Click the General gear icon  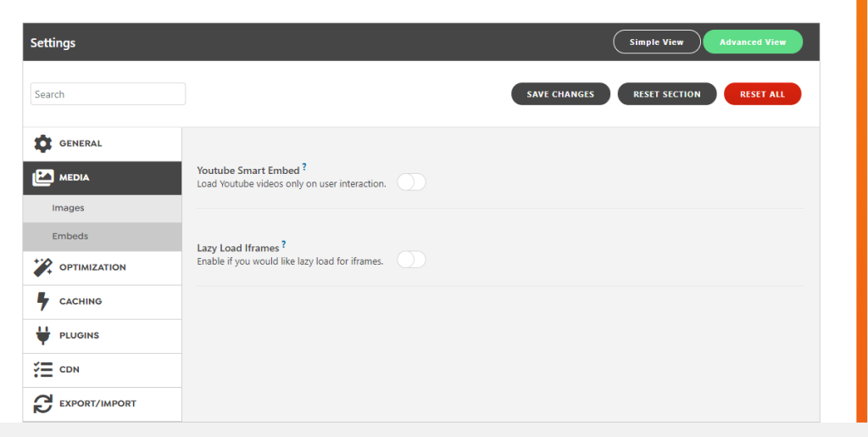coord(42,143)
